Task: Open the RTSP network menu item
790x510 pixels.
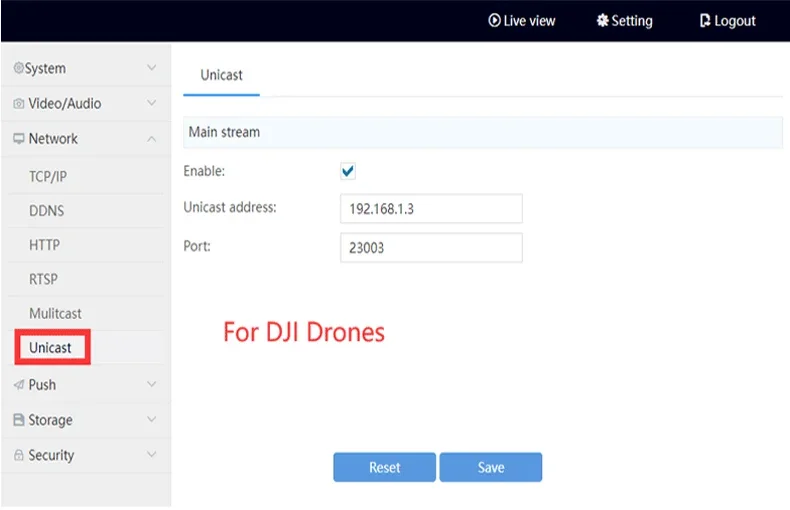Action: (43, 279)
